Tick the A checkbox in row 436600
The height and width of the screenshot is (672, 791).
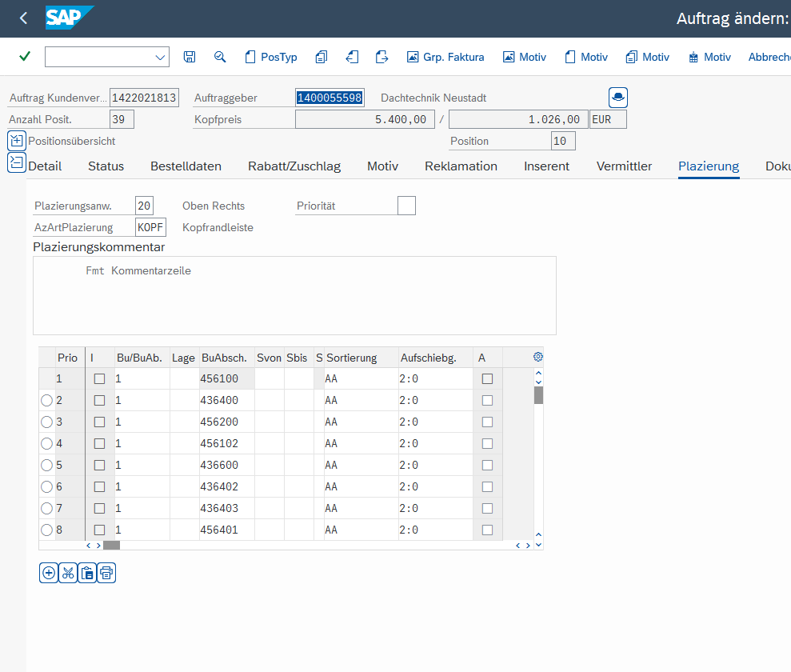pyautogui.click(x=487, y=465)
